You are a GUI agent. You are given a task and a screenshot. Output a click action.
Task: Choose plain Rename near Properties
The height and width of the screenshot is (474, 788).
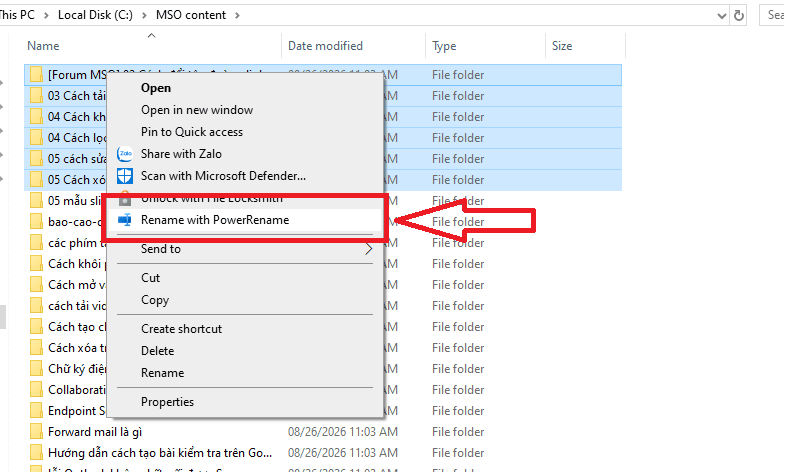tap(162, 373)
